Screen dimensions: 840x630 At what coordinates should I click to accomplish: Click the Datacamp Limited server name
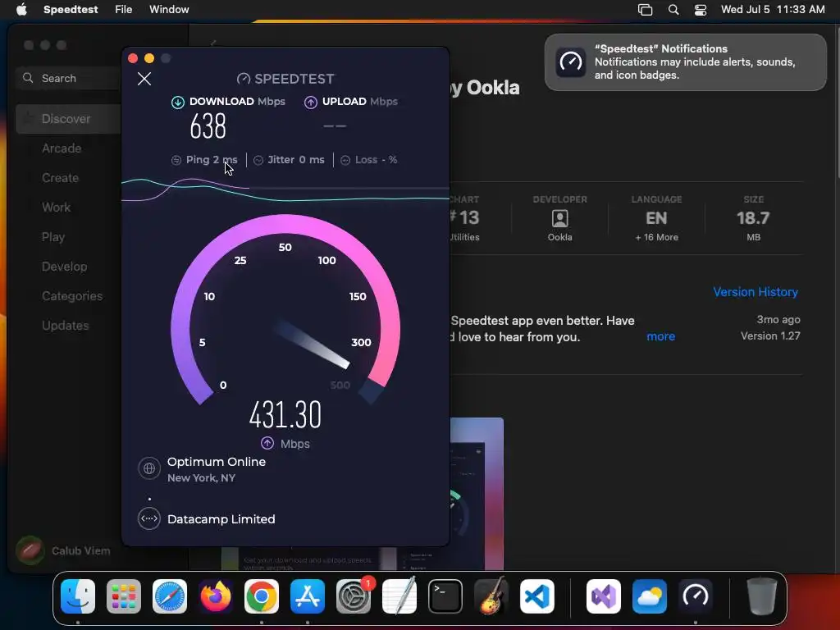tap(221, 519)
